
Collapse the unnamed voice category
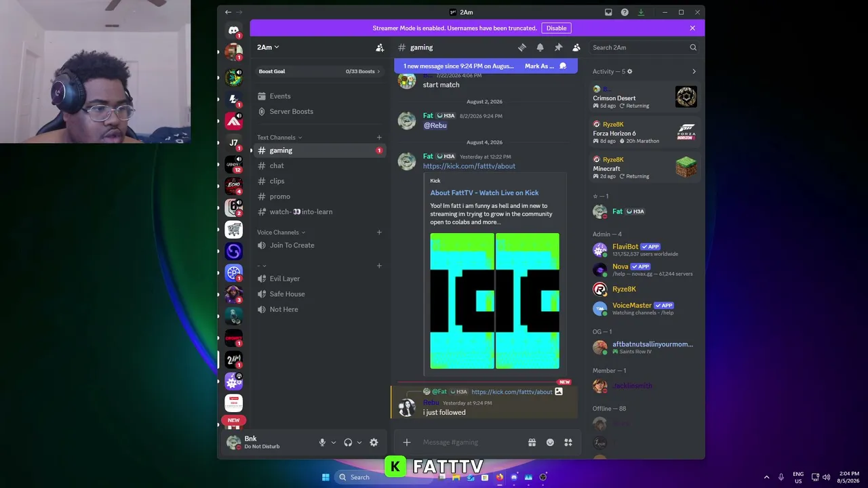point(262,266)
